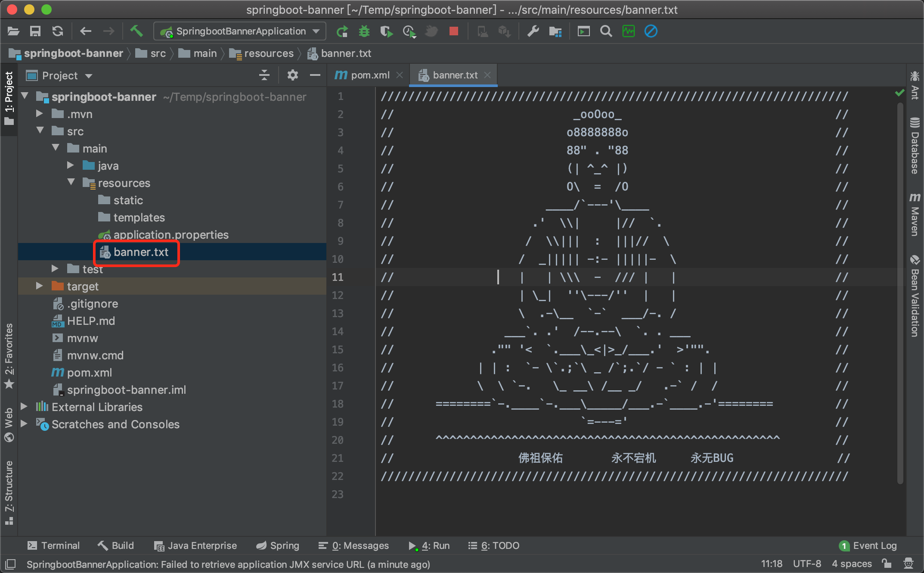Click the Open folder toolbar icon

click(x=13, y=31)
